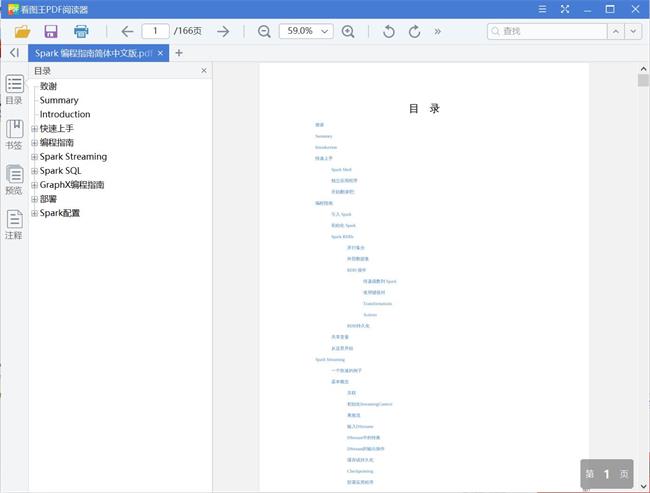The height and width of the screenshot is (493, 650).
Task: Close the Spark 编程指南 PDF tab
Action: click(x=161, y=53)
